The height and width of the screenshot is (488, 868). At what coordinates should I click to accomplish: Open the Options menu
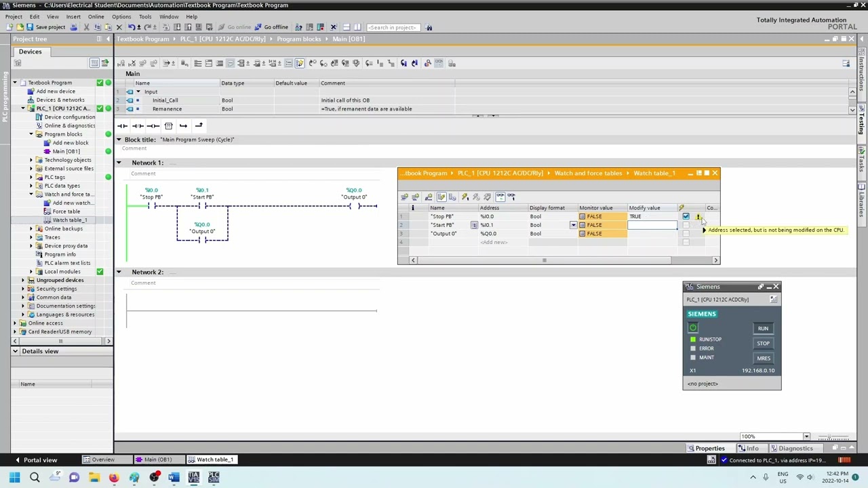coord(121,16)
